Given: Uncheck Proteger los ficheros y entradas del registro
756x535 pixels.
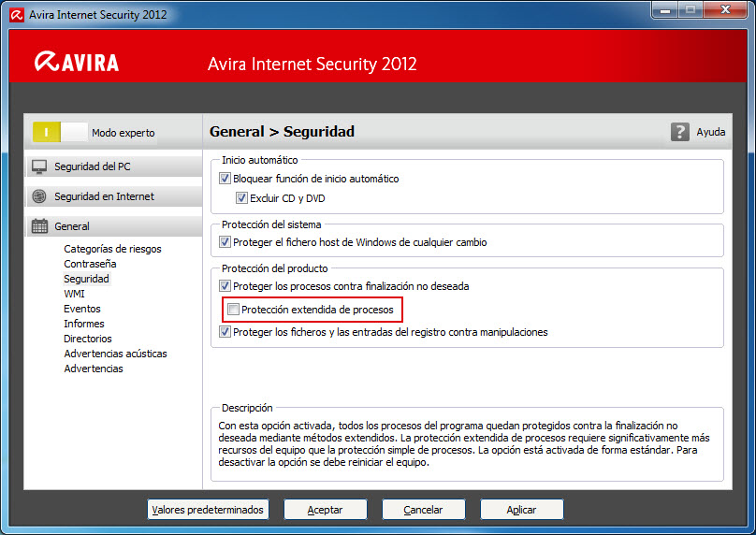Looking at the screenshot, I should coord(225,332).
